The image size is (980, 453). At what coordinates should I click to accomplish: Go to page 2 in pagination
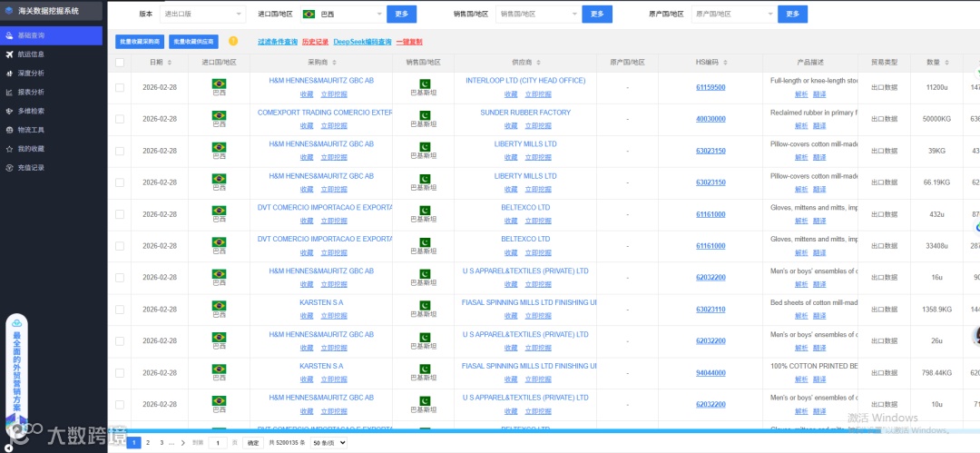(148, 443)
